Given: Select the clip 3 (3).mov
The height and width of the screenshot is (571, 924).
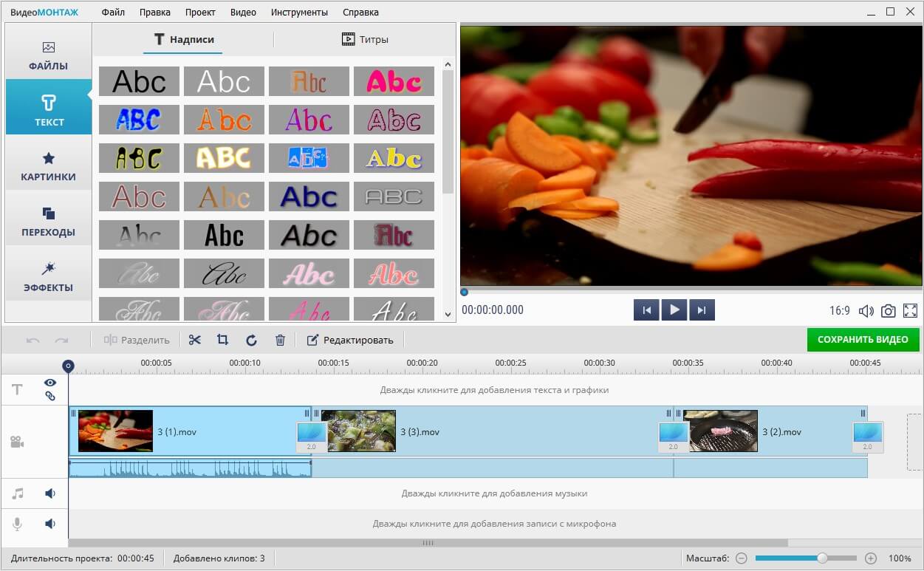Looking at the screenshot, I should tap(492, 431).
